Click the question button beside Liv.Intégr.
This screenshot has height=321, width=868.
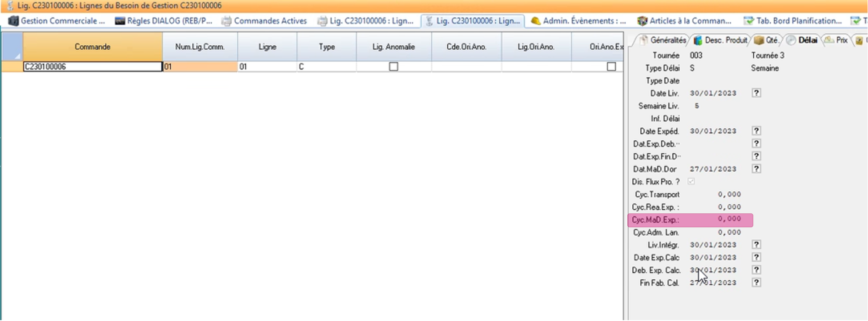[756, 245]
